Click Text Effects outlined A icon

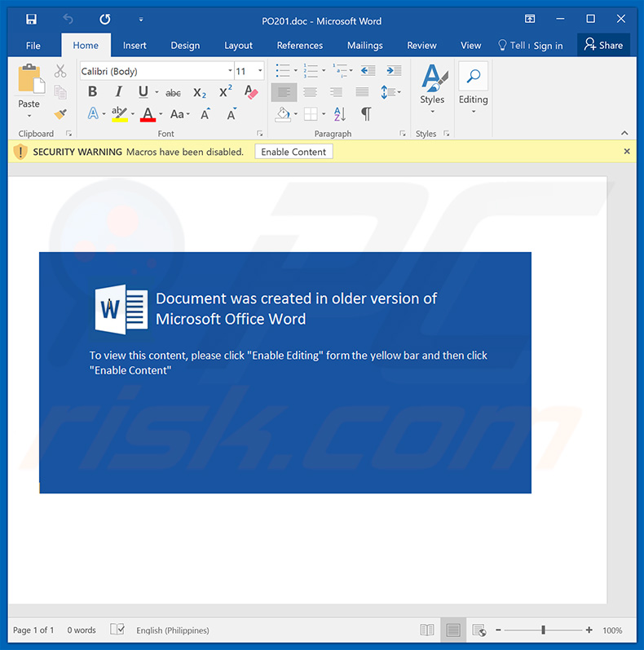click(x=93, y=113)
